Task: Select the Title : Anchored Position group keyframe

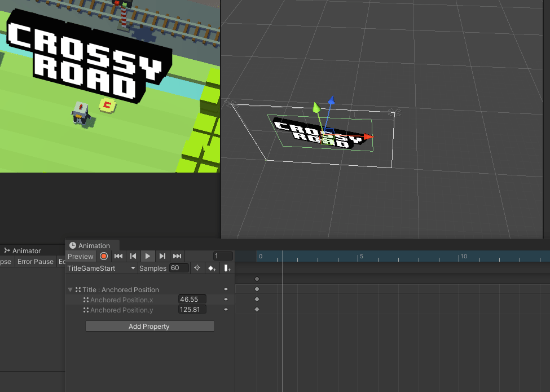Action: pos(257,289)
